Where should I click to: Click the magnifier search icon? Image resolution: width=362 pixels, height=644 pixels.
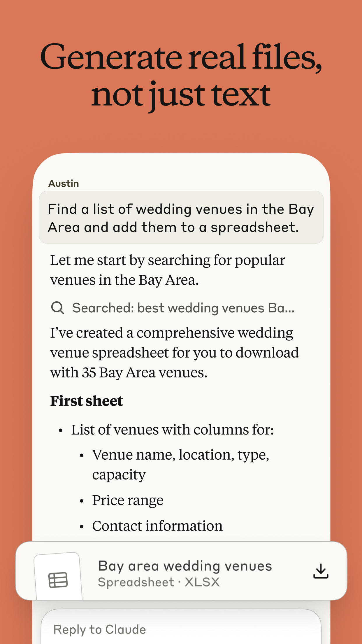(x=57, y=308)
